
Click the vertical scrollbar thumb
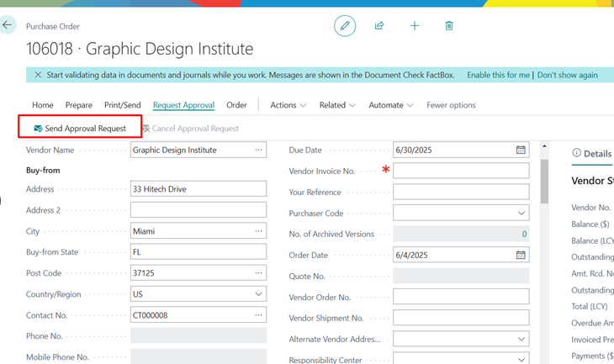tap(544, 182)
